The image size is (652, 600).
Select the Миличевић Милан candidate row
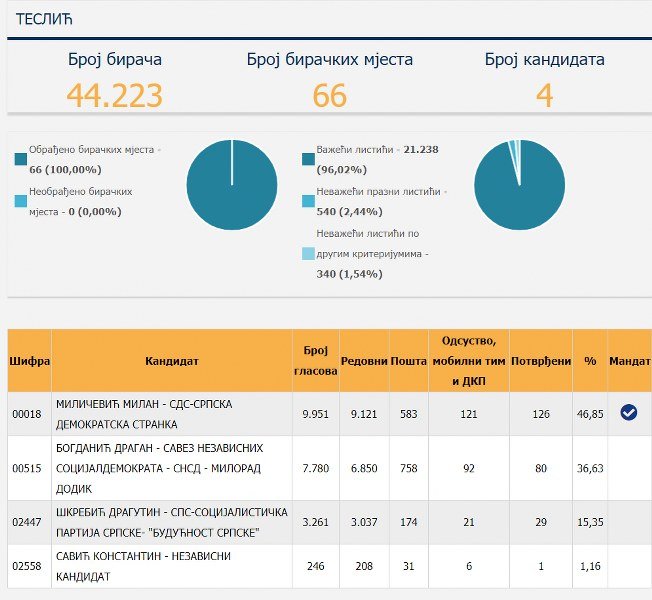[x=172, y=413]
